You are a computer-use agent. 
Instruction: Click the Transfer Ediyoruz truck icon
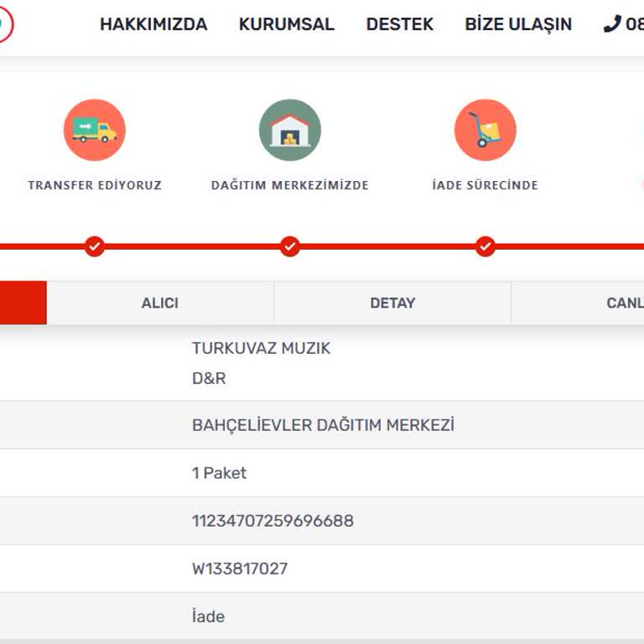coord(95,130)
